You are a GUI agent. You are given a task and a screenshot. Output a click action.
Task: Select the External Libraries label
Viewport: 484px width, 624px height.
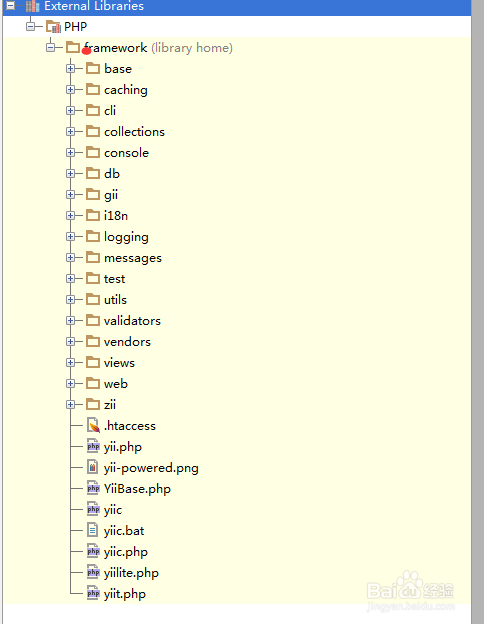[x=94, y=6]
